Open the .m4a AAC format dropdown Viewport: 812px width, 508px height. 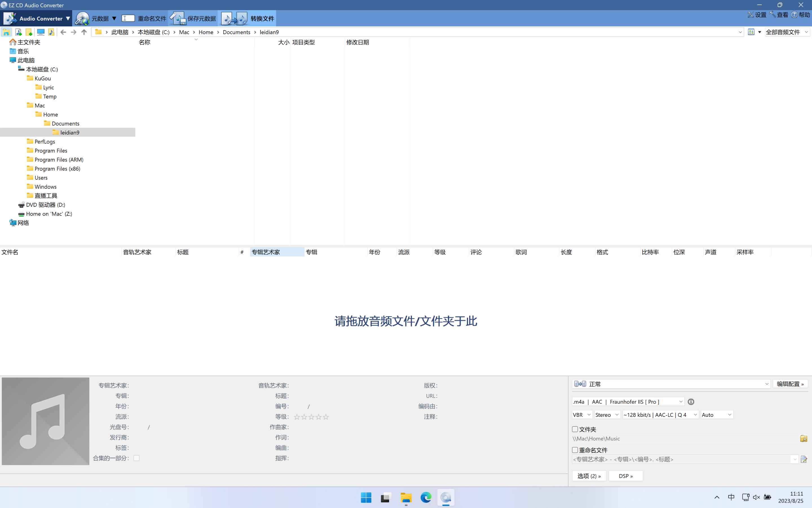click(627, 401)
